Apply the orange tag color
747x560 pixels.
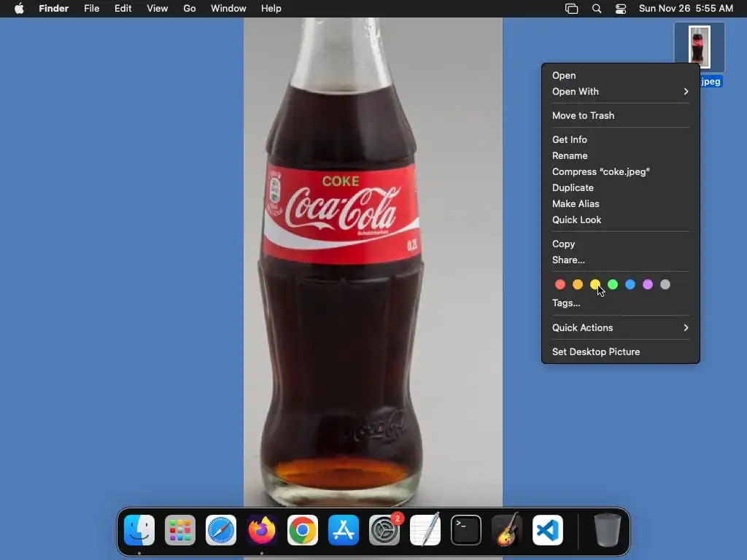(x=578, y=285)
